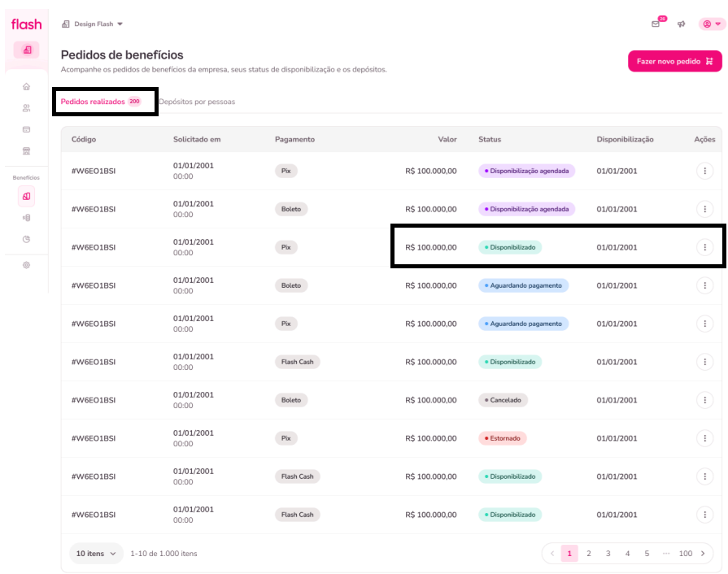Open the store icon in sidebar
Image resolution: width=728 pixels, height=574 pixels.
[x=26, y=150]
